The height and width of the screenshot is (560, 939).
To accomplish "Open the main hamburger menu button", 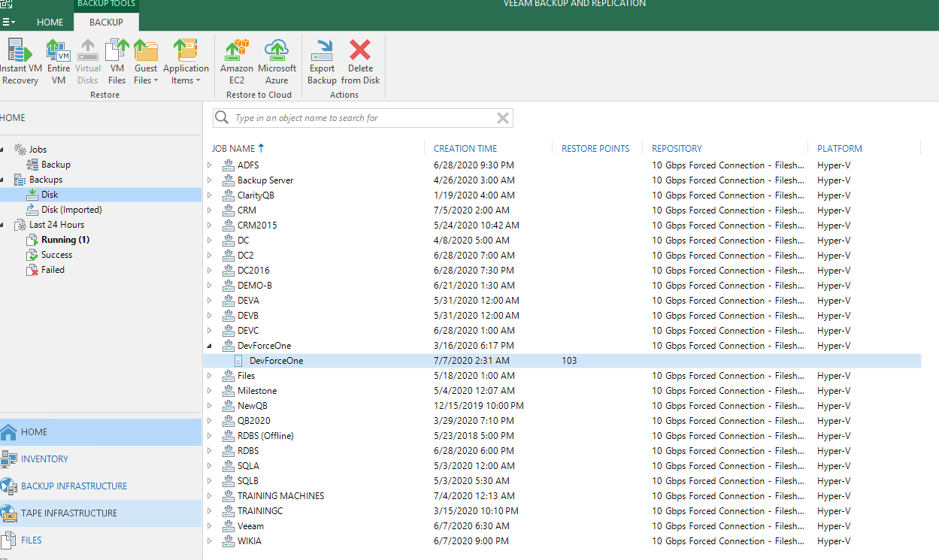I will click(9, 22).
